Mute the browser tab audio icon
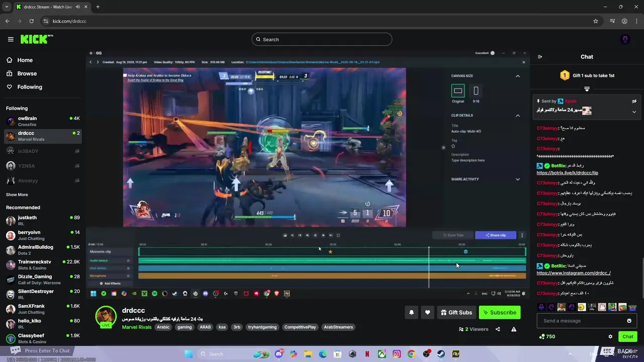Image resolution: width=644 pixels, height=362 pixels. (x=77, y=7)
